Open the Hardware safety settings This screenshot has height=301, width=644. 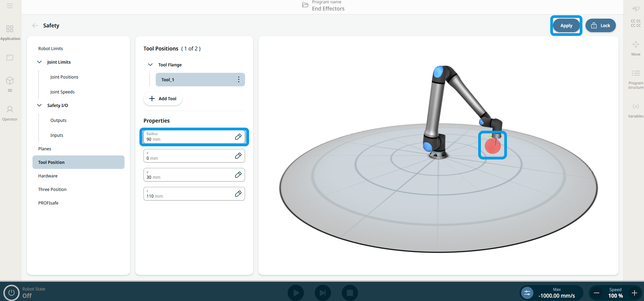coord(48,176)
